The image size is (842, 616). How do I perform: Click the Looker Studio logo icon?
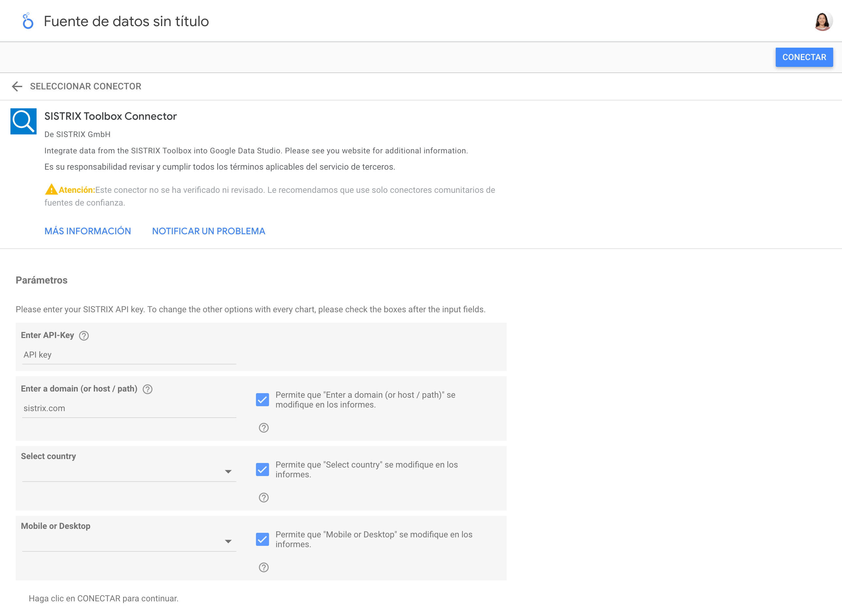pyautogui.click(x=28, y=21)
